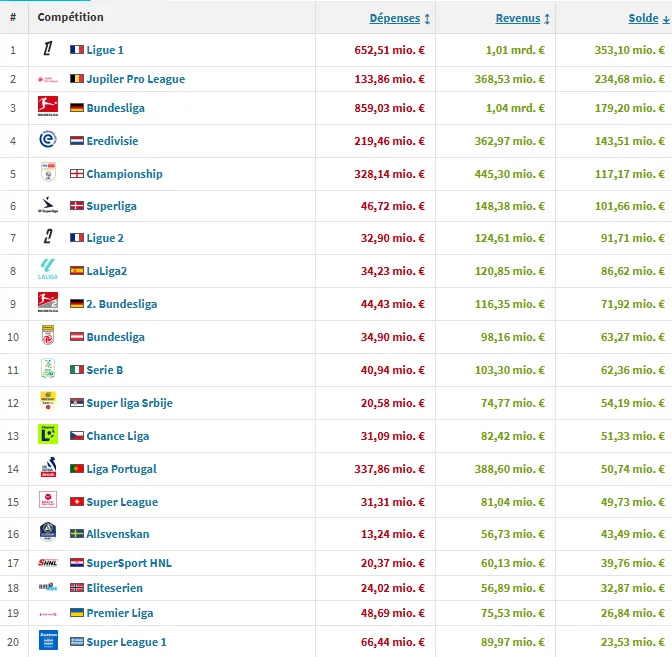Click the Danish flag next to Superliga
This screenshot has width=672, height=657.
click(x=77, y=206)
